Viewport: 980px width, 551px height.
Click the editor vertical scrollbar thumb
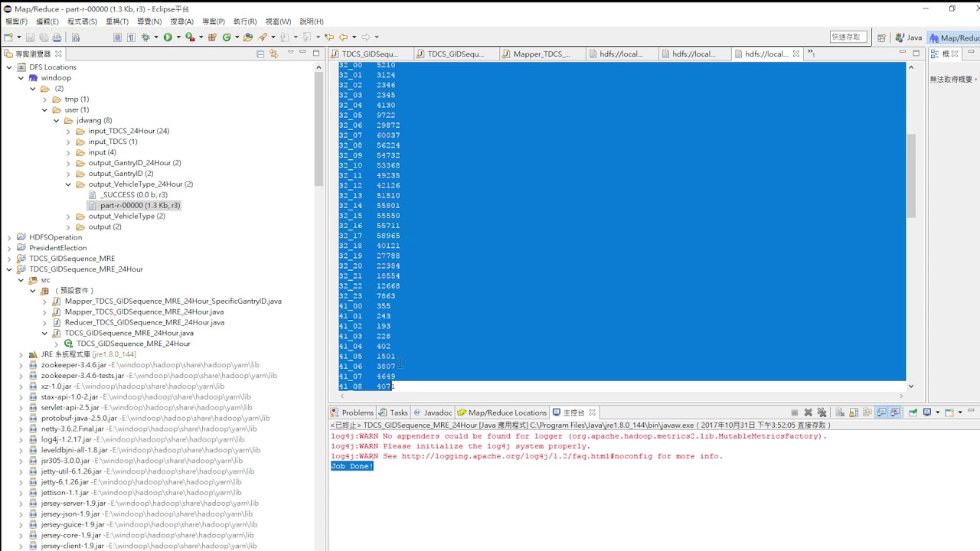coord(911,176)
